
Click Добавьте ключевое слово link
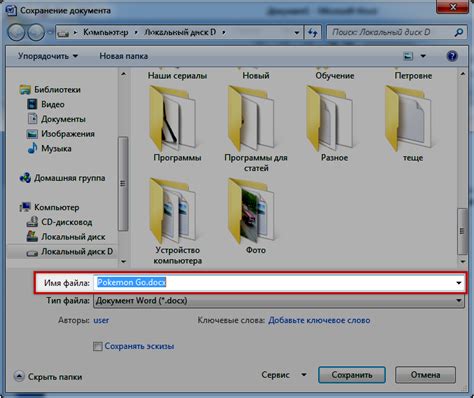point(319,320)
